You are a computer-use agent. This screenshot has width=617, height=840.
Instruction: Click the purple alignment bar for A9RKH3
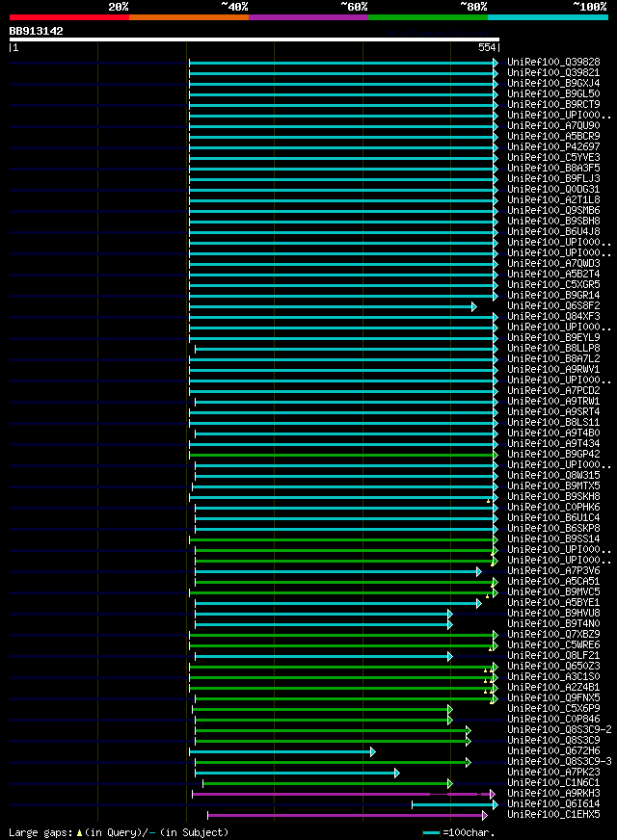point(343,795)
